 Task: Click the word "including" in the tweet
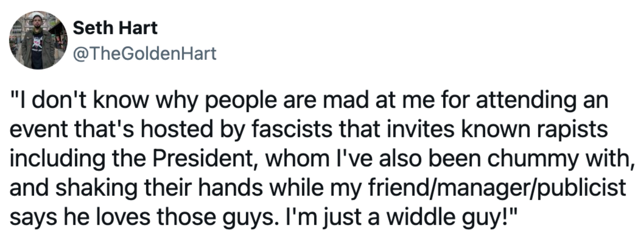[x=58, y=159]
